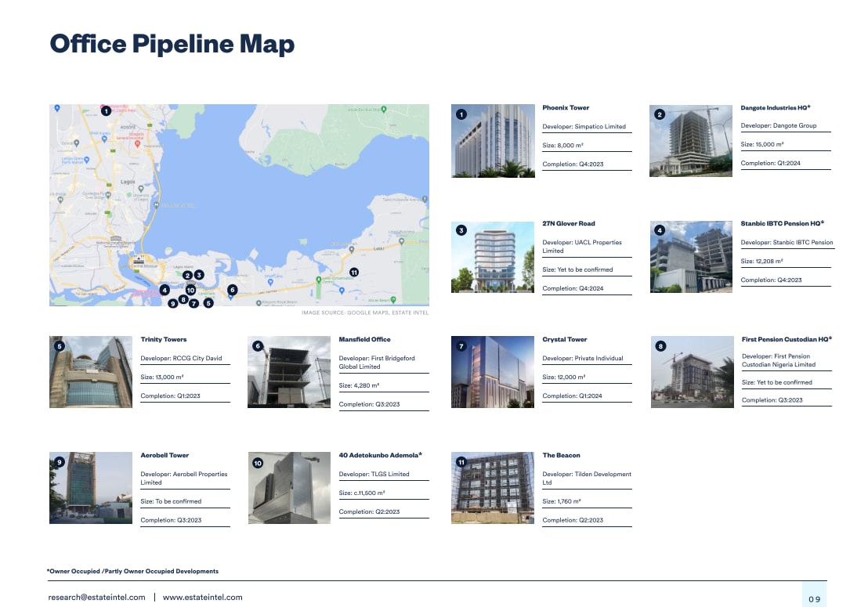Select the Stanbic IBTC Pension HQ photo
Viewport: 868px width, 607px height.
pos(690,256)
